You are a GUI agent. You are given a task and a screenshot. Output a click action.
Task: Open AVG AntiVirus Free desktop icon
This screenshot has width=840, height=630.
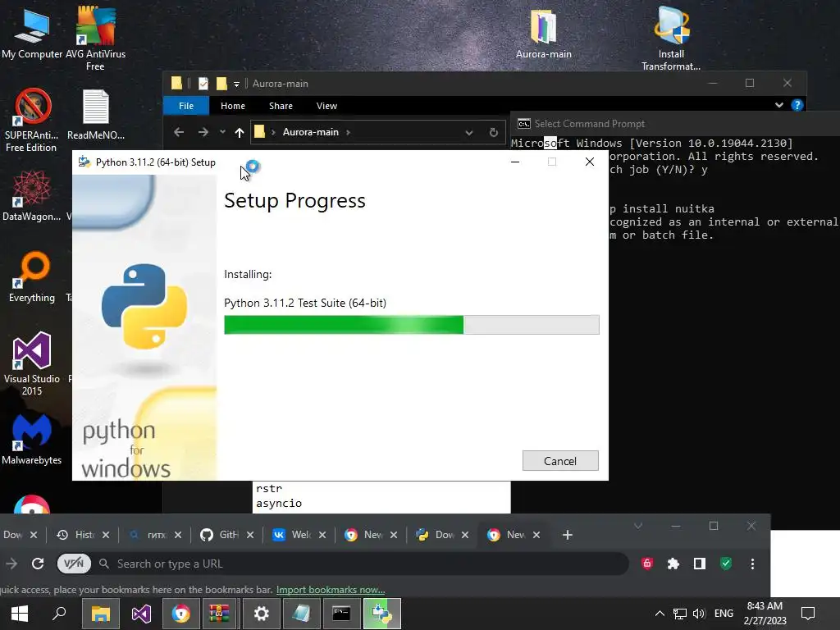pyautogui.click(x=95, y=39)
